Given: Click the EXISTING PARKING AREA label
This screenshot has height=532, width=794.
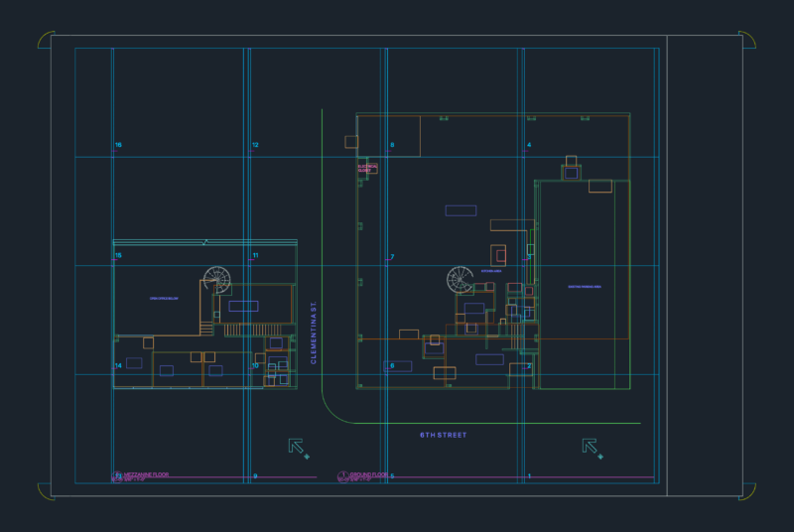Looking at the screenshot, I should pos(585,287).
